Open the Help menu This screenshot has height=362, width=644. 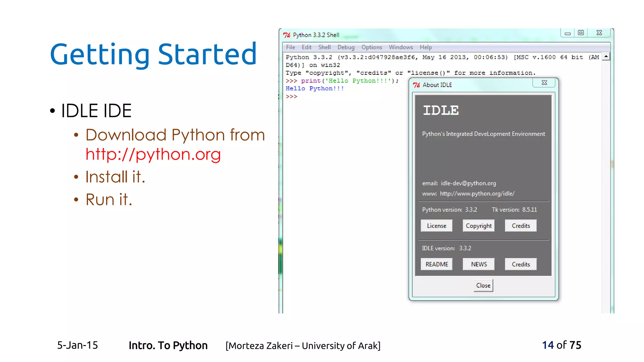coord(426,47)
